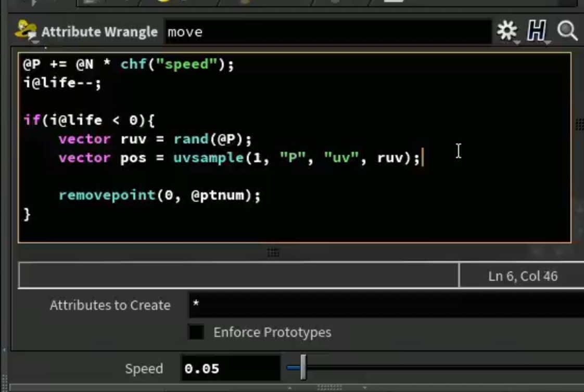The height and width of the screenshot is (392, 584).
Task: Click the dotted grip below the code editor
Action: (273, 253)
